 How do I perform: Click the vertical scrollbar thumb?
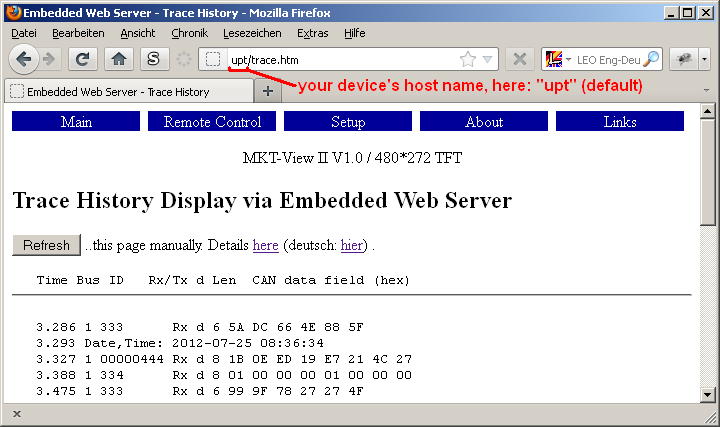pos(708,172)
